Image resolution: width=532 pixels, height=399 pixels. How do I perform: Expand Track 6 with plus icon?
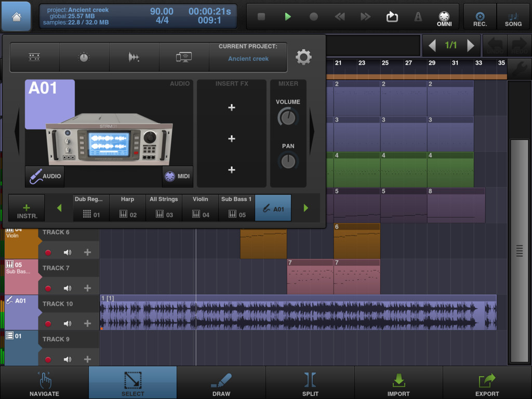(87, 252)
